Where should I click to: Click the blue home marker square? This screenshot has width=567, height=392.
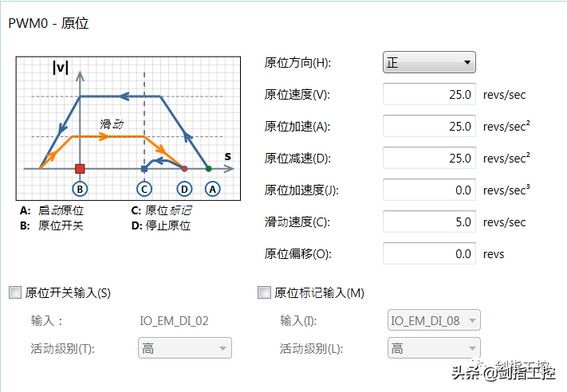pos(144,169)
